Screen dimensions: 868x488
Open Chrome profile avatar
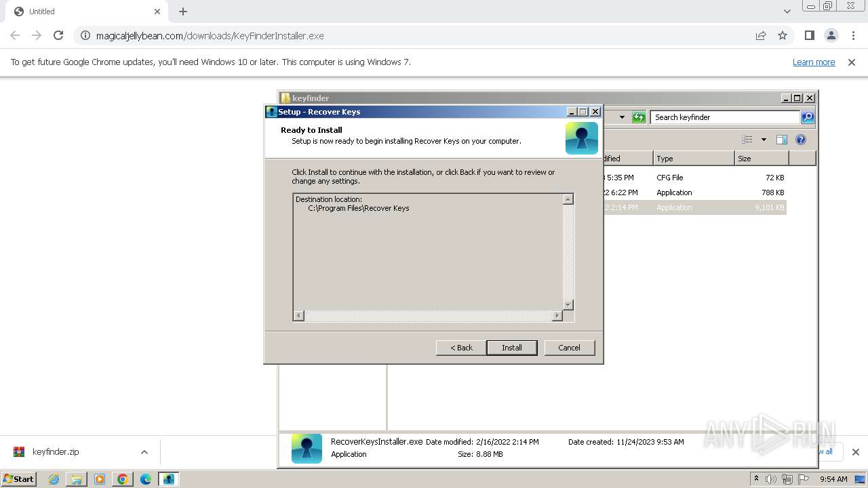[831, 35]
